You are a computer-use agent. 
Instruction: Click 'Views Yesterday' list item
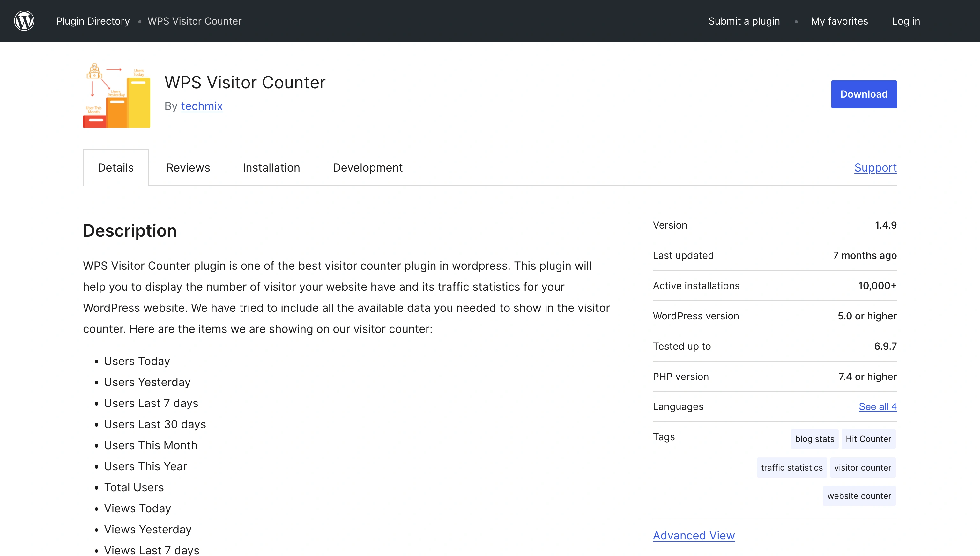point(147,529)
